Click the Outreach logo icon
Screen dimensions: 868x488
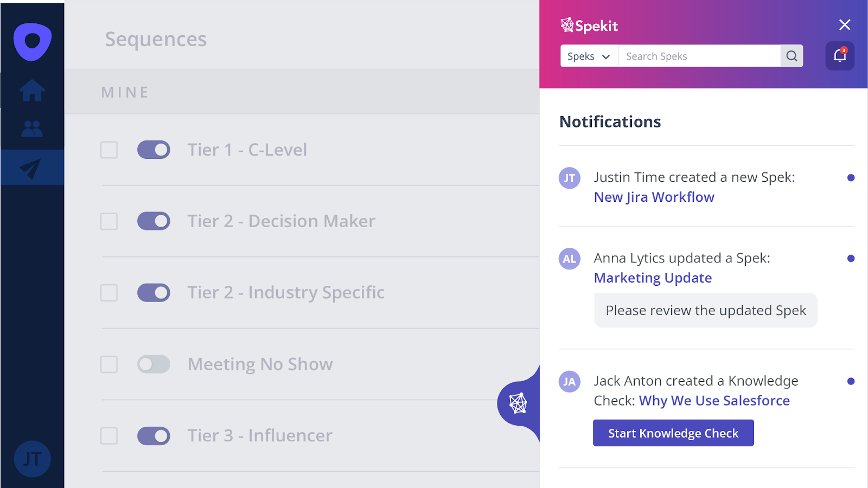pyautogui.click(x=33, y=42)
